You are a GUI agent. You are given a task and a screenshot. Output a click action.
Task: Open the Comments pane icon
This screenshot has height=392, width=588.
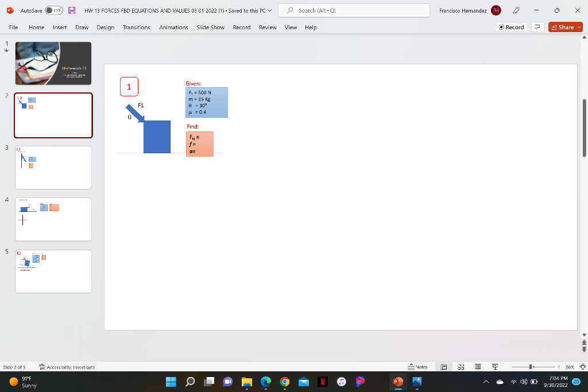tap(537, 28)
